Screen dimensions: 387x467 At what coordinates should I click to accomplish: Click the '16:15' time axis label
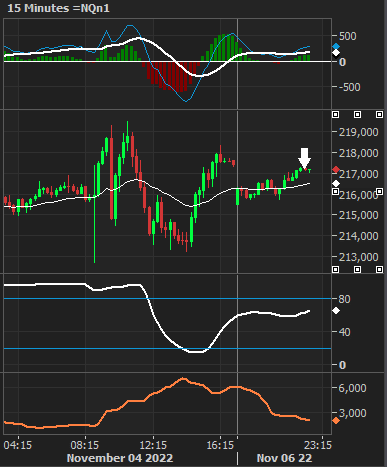coord(220,445)
